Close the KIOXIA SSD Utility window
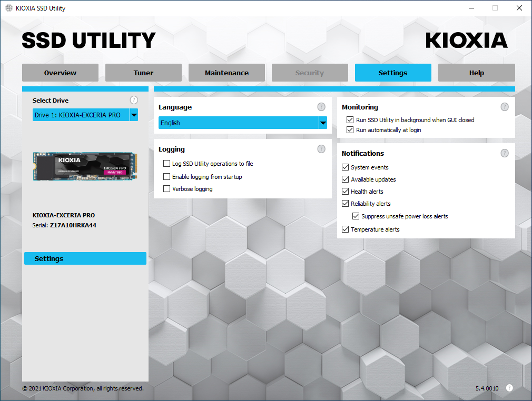The height and width of the screenshot is (401, 532). pos(519,8)
